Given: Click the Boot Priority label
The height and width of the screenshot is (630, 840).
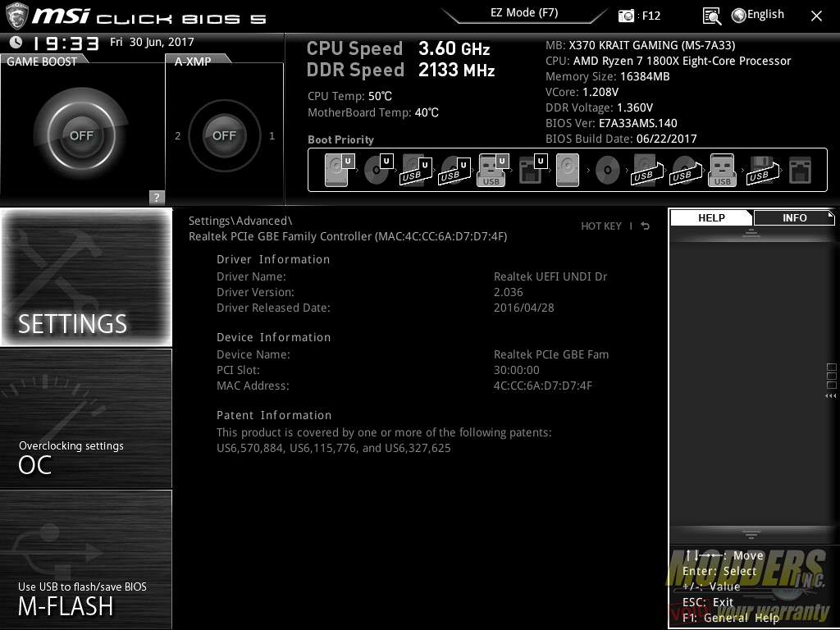Looking at the screenshot, I should [x=340, y=139].
